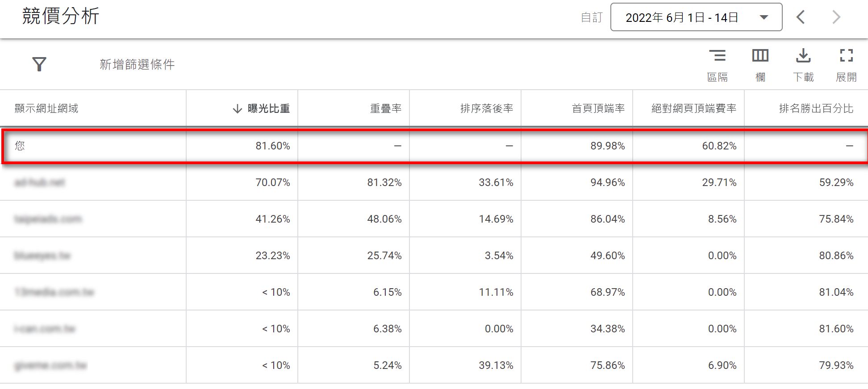Click the date dropdown triangle arrow
Image resolution: width=868 pixels, height=389 pixels.
pyautogui.click(x=764, y=17)
